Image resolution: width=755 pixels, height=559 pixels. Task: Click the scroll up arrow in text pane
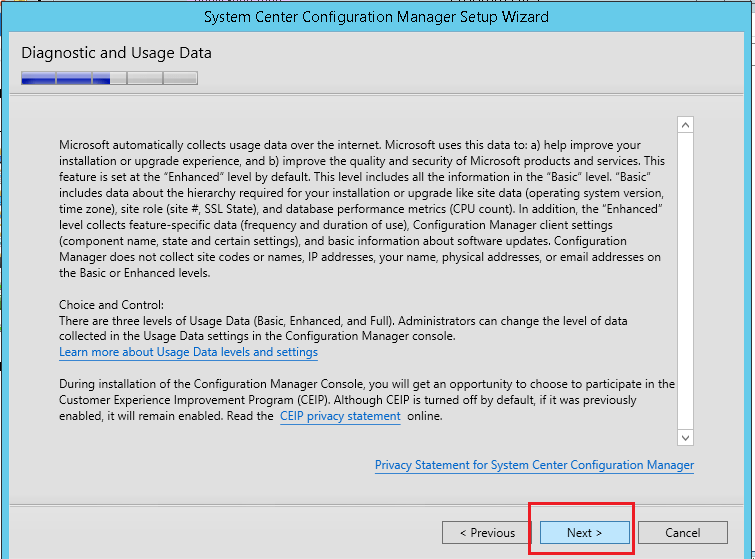(x=685, y=125)
